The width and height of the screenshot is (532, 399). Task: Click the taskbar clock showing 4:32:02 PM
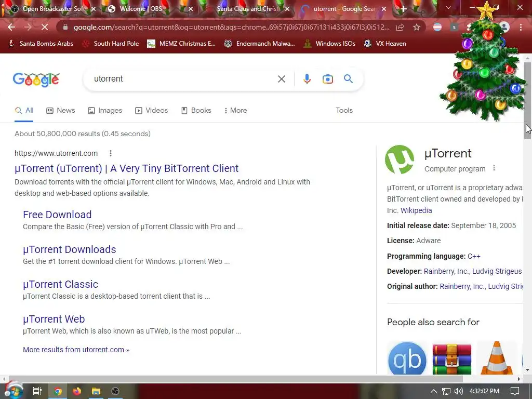[x=484, y=391]
